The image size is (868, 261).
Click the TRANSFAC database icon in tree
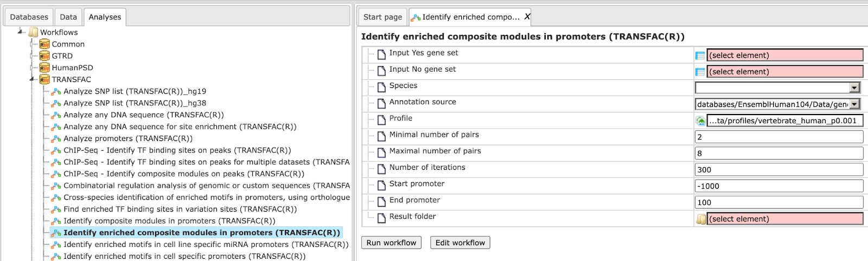click(x=44, y=80)
